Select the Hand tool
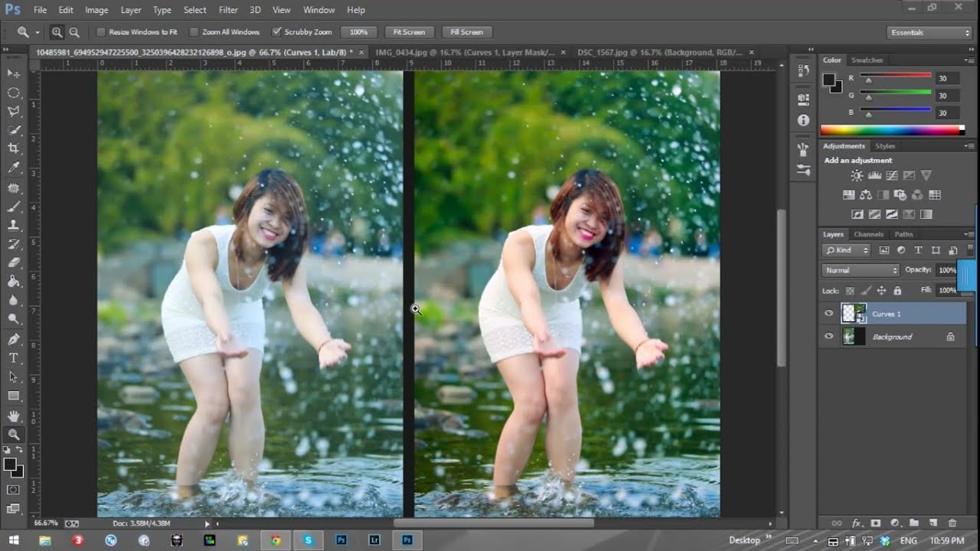Image resolution: width=980 pixels, height=551 pixels. click(14, 416)
